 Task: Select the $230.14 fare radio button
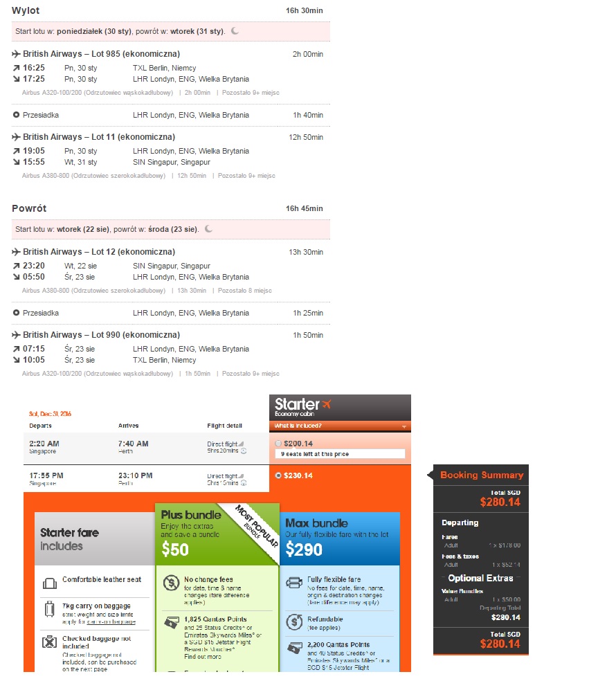coord(278,475)
